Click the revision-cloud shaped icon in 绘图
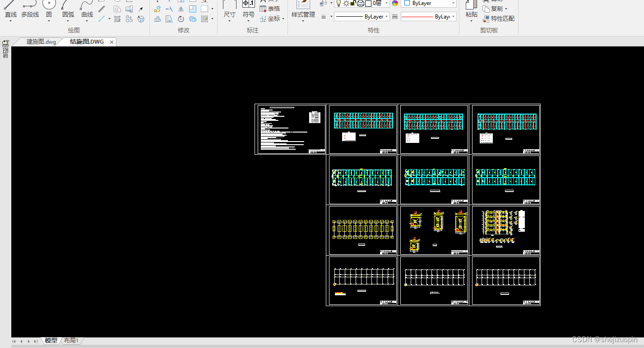This screenshot has height=348, width=644. click(x=129, y=19)
